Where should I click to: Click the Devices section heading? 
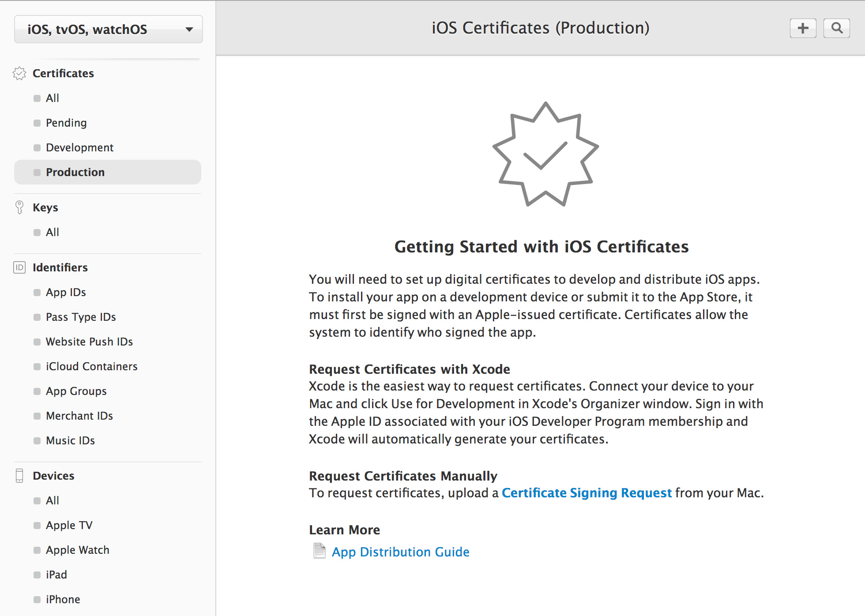click(53, 476)
